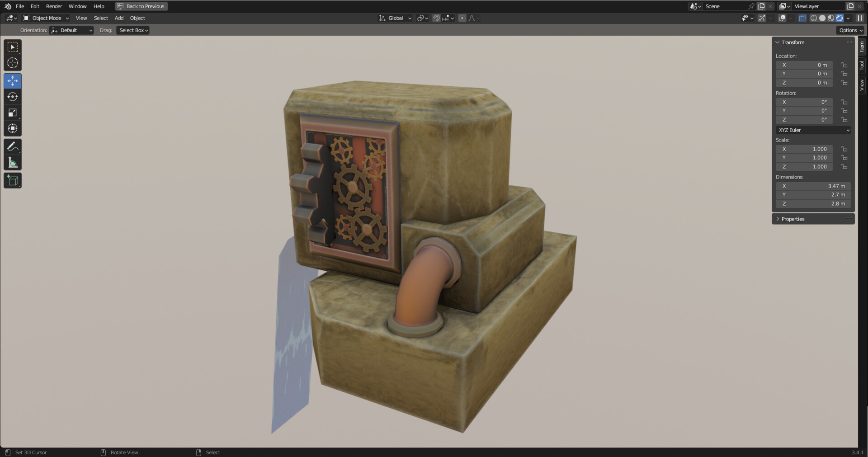Open the Object Mode dropdown

coord(46,18)
